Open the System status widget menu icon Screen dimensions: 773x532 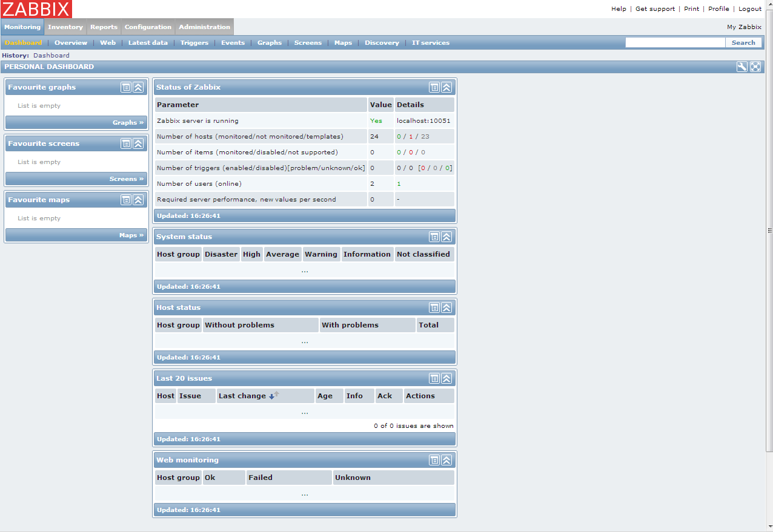pyautogui.click(x=434, y=237)
